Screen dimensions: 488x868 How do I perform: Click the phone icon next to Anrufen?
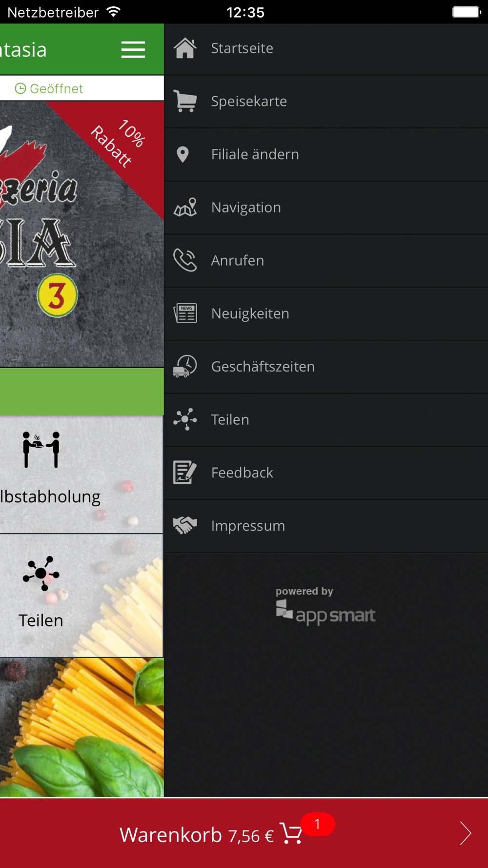coord(185,260)
